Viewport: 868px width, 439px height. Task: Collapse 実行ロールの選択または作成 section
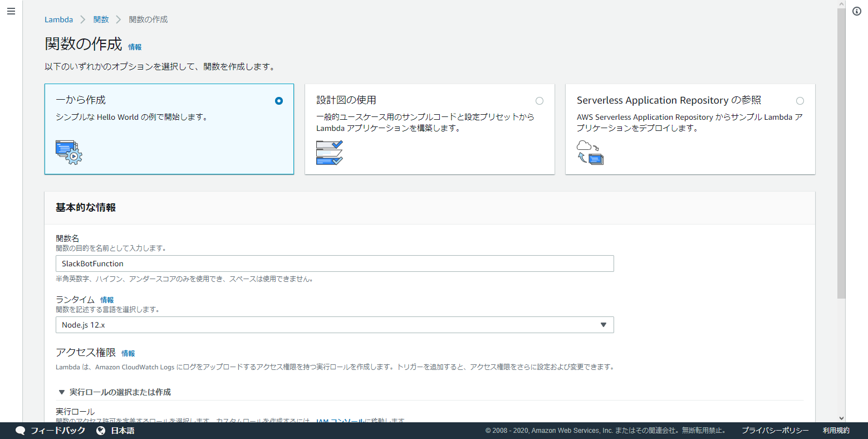(115, 392)
